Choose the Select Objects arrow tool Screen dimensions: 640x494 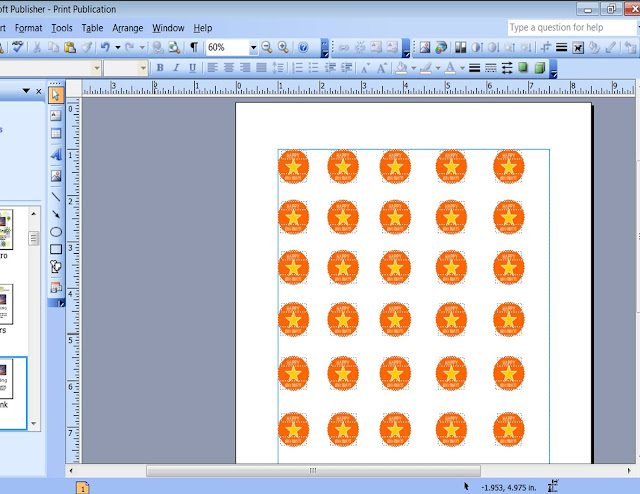(x=56, y=95)
